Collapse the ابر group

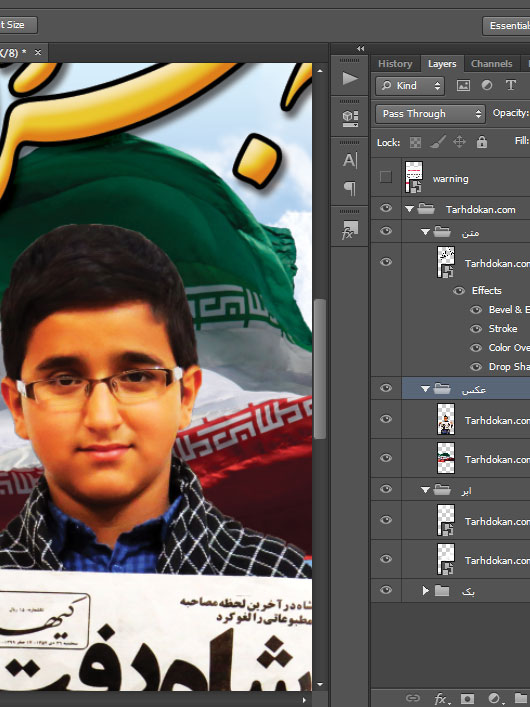pyautogui.click(x=425, y=489)
